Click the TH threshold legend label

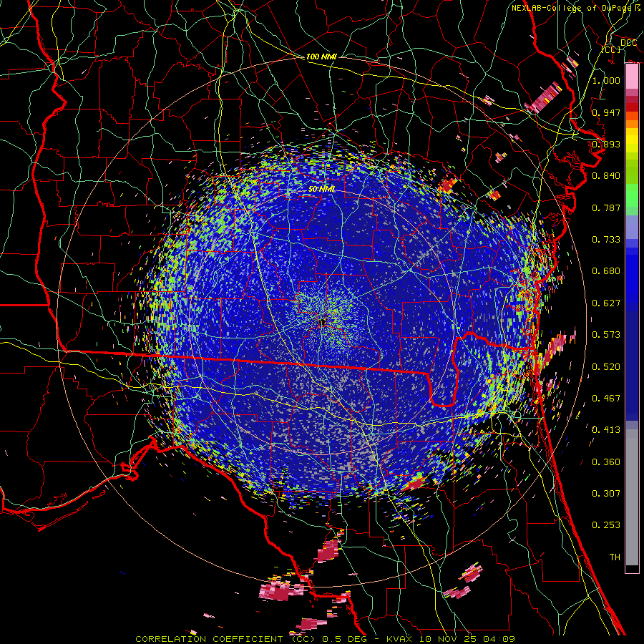coord(615,557)
